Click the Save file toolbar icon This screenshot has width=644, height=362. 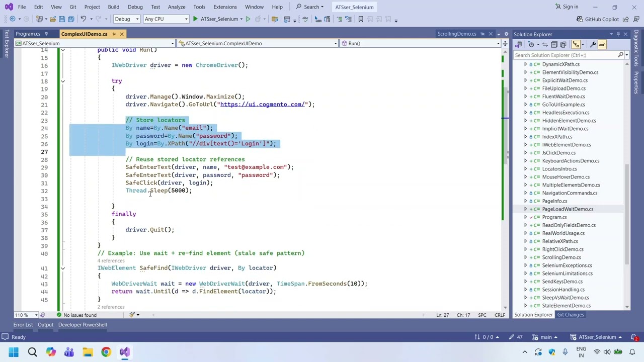click(x=62, y=19)
